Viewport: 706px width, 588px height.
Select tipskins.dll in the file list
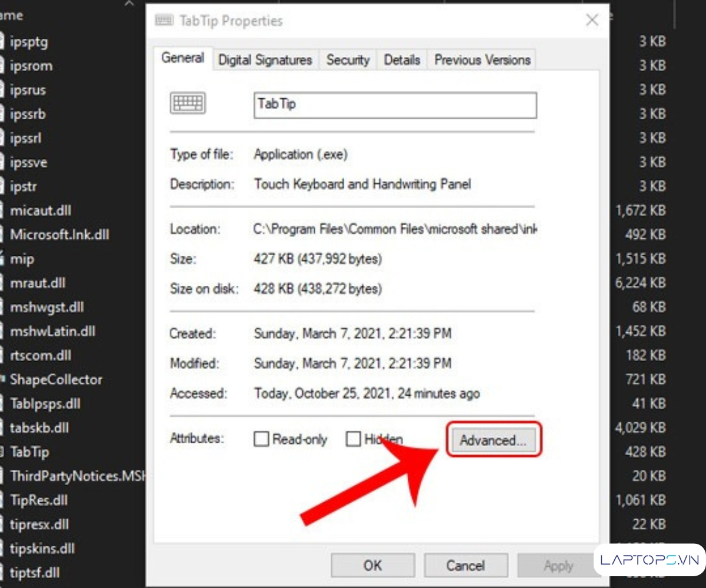click(42, 548)
